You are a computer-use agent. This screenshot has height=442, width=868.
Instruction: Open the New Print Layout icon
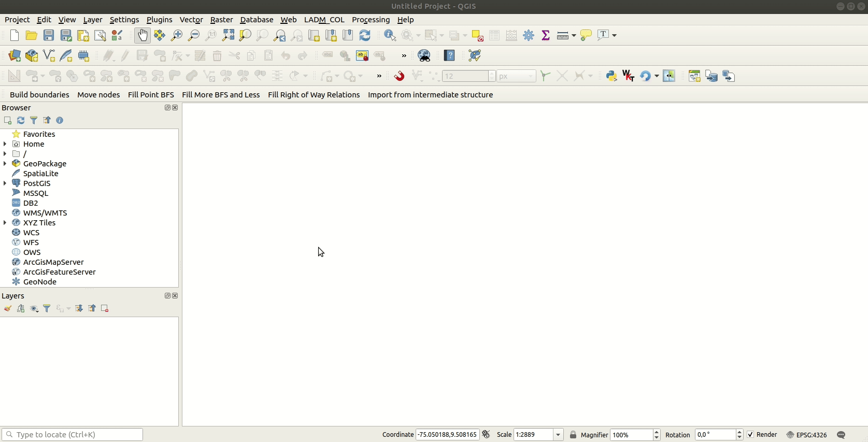(83, 35)
